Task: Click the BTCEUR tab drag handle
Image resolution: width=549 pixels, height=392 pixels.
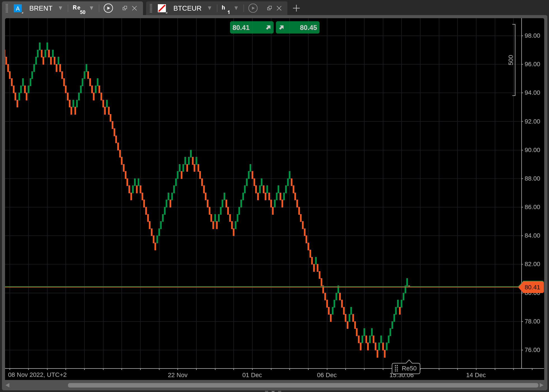Action: tap(151, 8)
